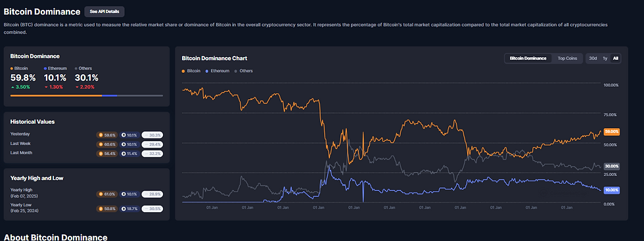This screenshot has width=644, height=241.
Task: Toggle the Others series in chart legend
Action: tap(243, 71)
